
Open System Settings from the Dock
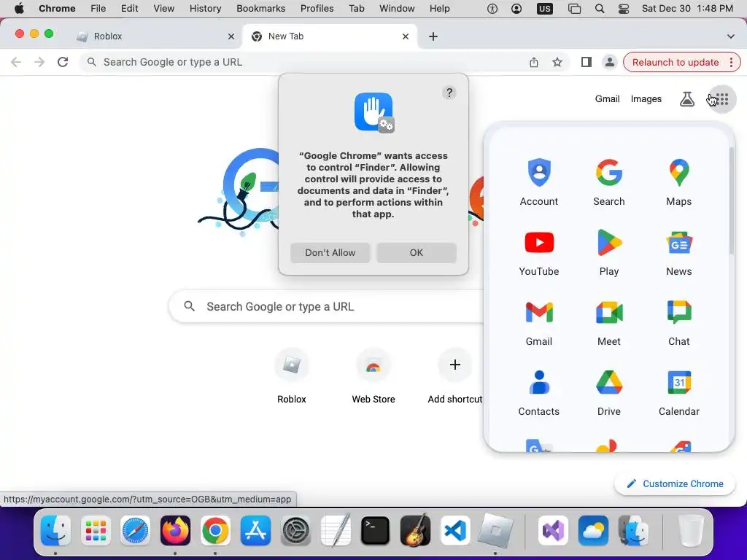295,531
